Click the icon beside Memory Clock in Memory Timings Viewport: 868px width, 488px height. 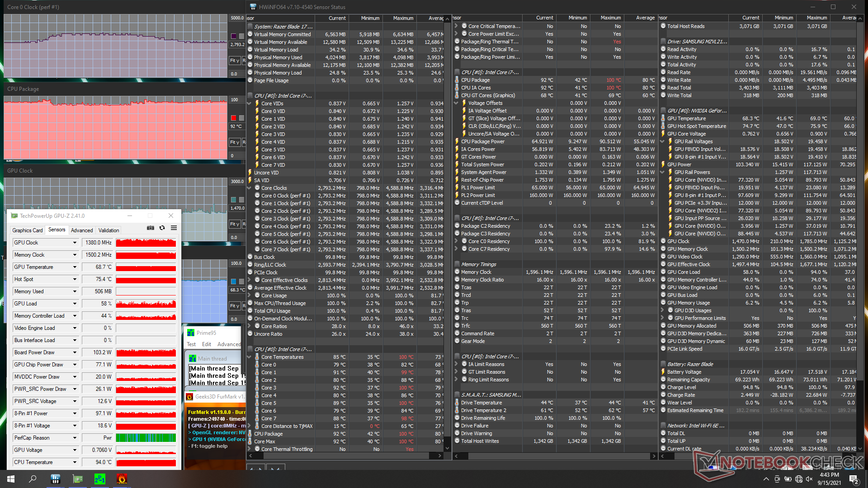[457, 272]
